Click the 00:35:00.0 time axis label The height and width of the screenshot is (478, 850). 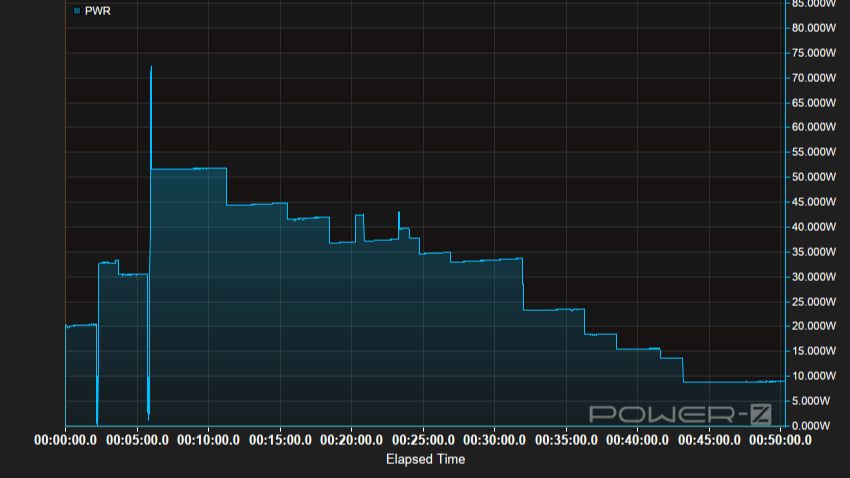[x=569, y=440]
